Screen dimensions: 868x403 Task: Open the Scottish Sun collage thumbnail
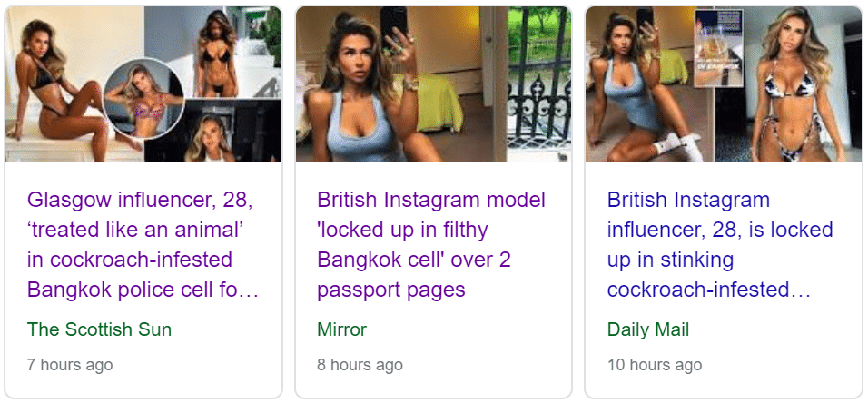[x=143, y=84]
